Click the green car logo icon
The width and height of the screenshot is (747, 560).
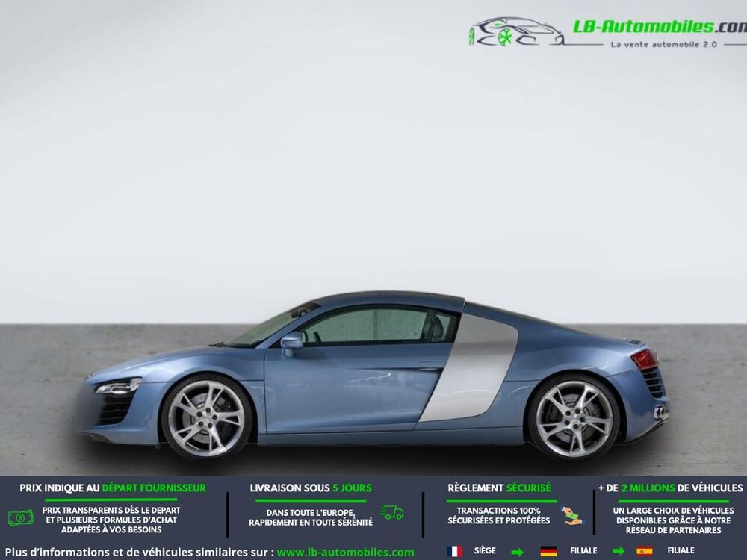(517, 32)
